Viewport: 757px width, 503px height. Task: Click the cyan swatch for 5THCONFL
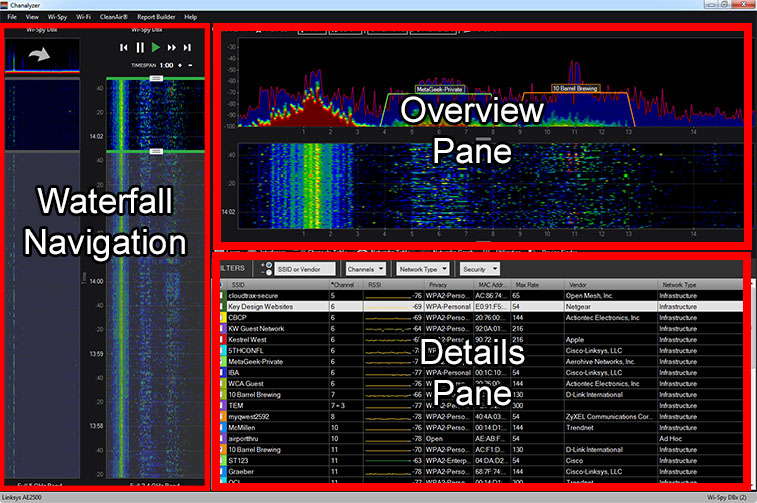(x=223, y=350)
